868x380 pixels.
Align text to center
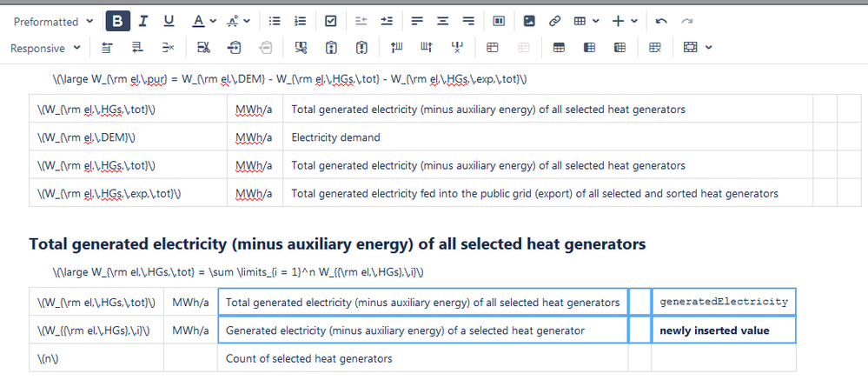pos(442,21)
